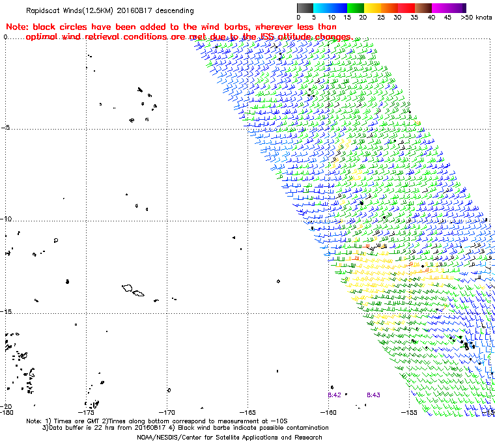Screen dimensions: 495x448
Task: Click the yellow 20-25 knots legend segment
Action: pyautogui.click(x=373, y=8)
